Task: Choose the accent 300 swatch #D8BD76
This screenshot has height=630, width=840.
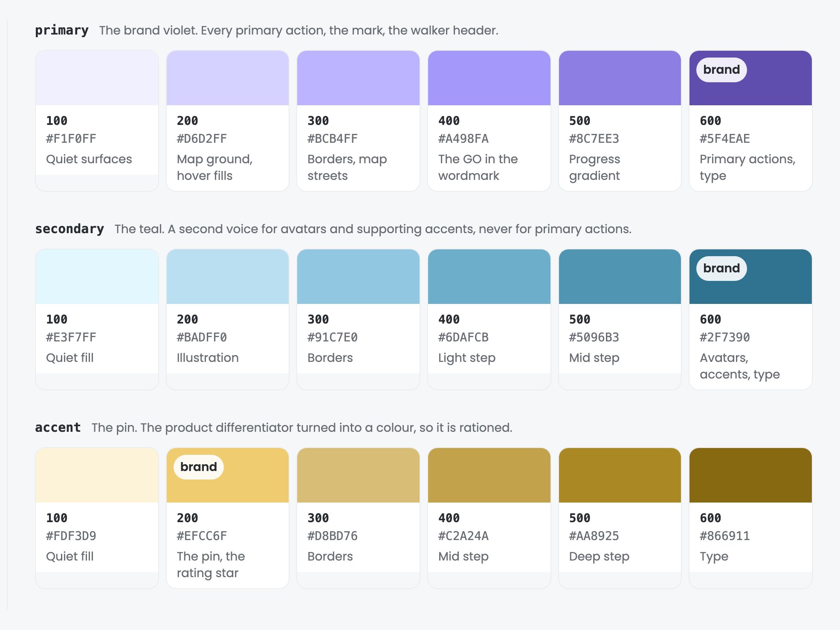Action: [358, 475]
